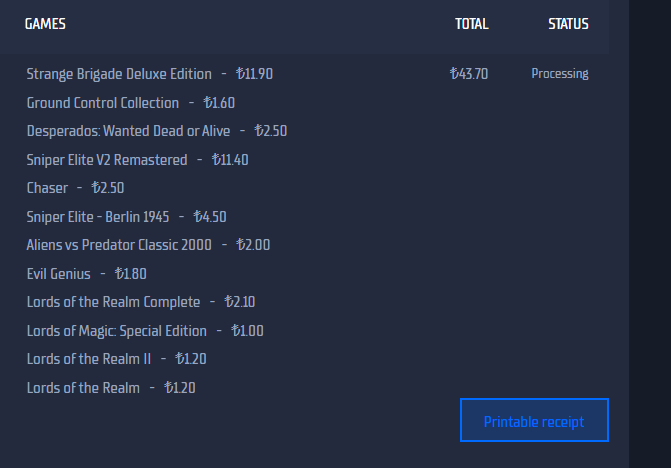671x468 pixels.
Task: Click the 11.40 price for Sniper Elite V2
Action: 230,160
